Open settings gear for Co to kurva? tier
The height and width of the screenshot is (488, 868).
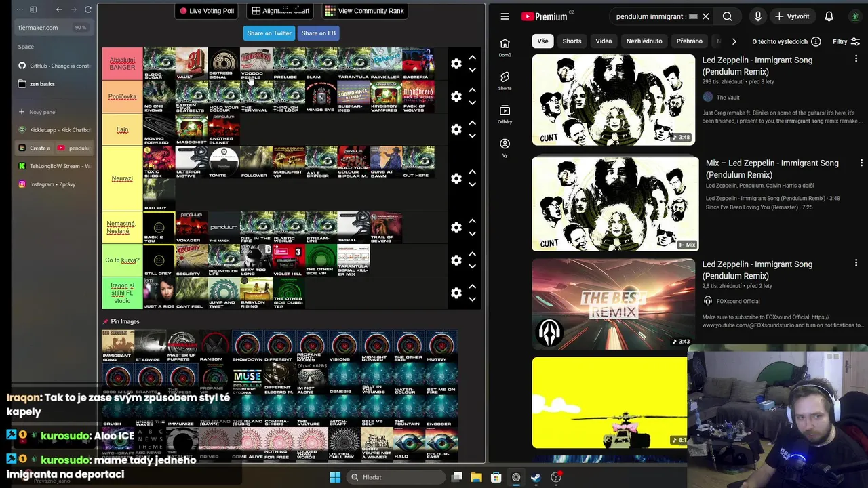(x=456, y=260)
